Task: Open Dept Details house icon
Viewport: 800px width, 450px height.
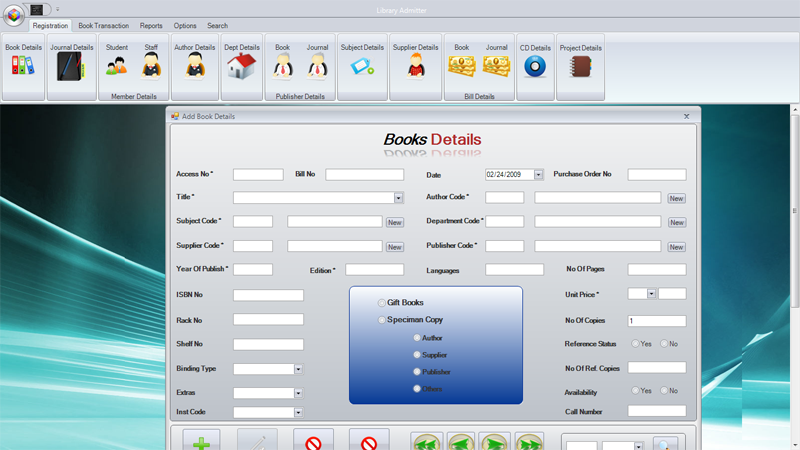Action: pos(242,66)
